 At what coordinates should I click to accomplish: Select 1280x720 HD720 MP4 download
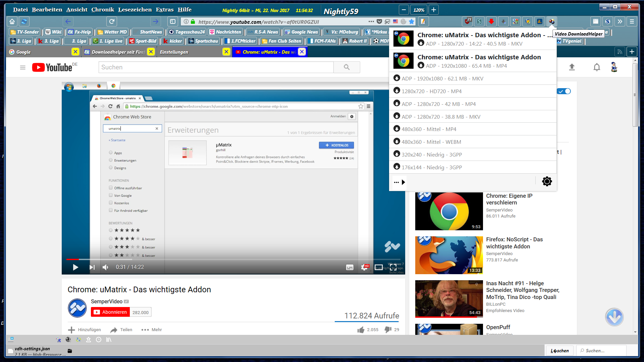click(x=431, y=91)
